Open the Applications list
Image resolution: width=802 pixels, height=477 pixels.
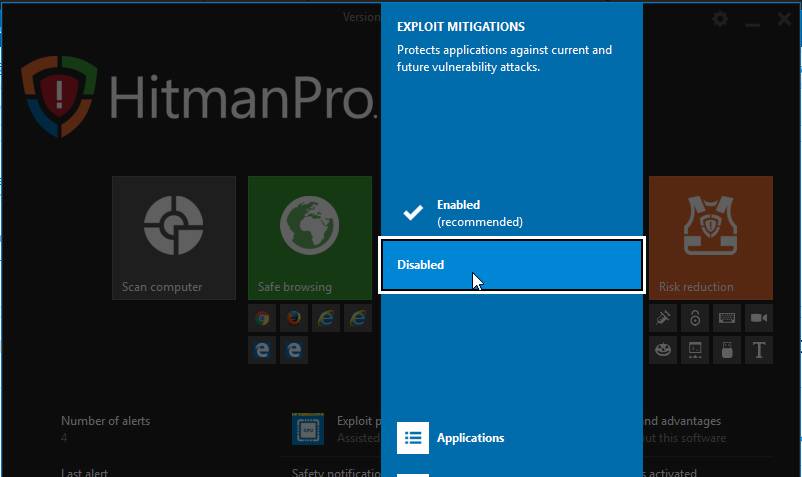click(x=511, y=438)
